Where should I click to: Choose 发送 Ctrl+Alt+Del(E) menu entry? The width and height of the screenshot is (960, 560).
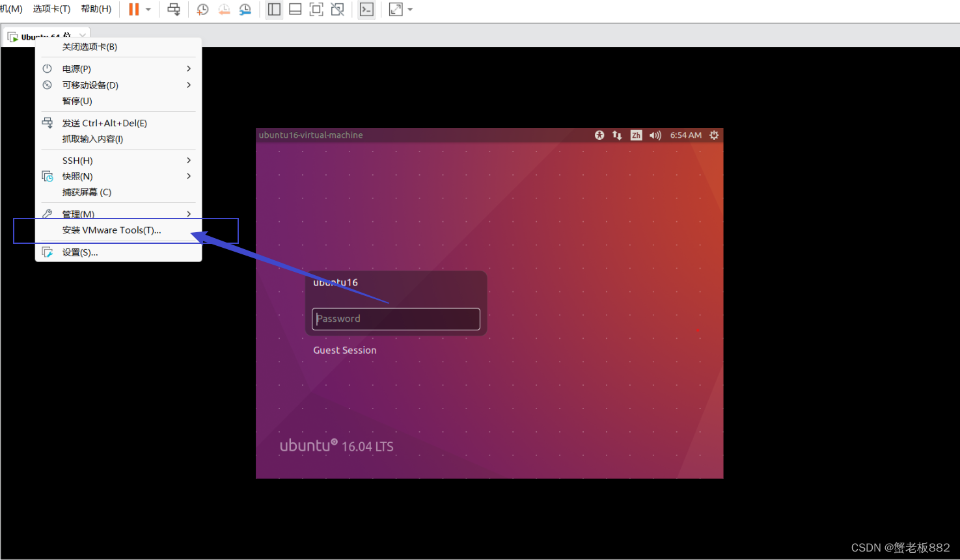[118, 123]
